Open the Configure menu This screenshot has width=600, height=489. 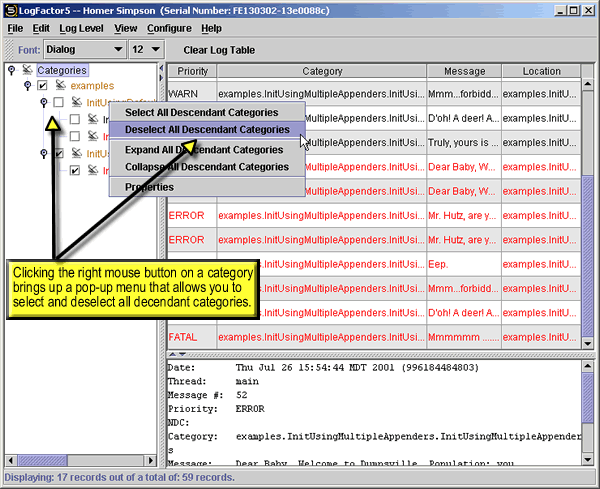169,28
